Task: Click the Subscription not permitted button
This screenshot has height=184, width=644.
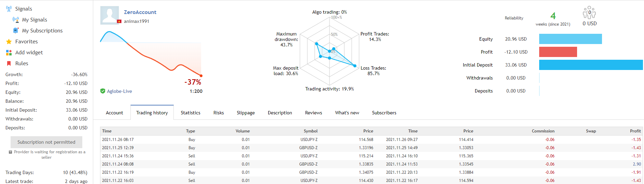Action: [46, 142]
